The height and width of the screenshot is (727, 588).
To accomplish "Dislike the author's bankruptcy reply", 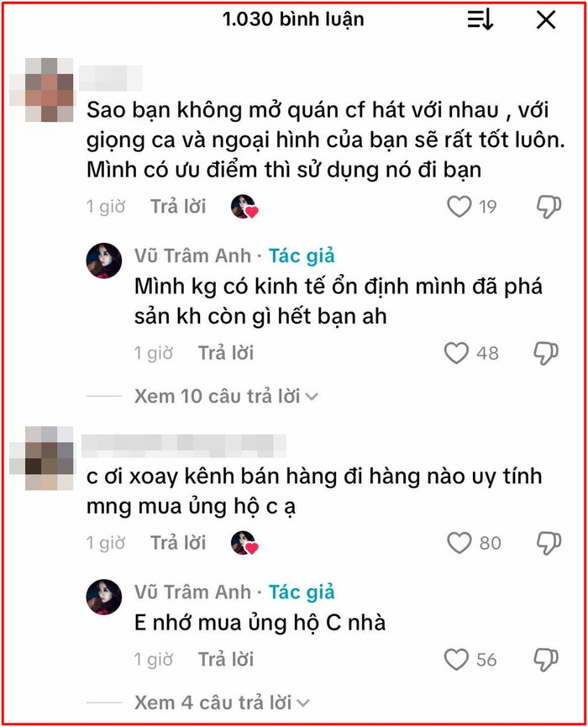I will click(x=546, y=353).
